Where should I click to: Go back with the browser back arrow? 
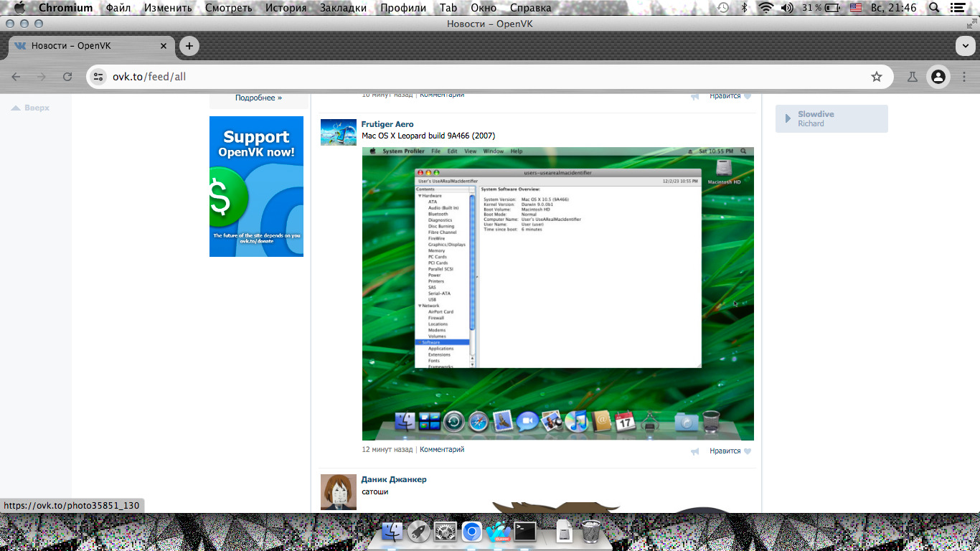pyautogui.click(x=16, y=77)
